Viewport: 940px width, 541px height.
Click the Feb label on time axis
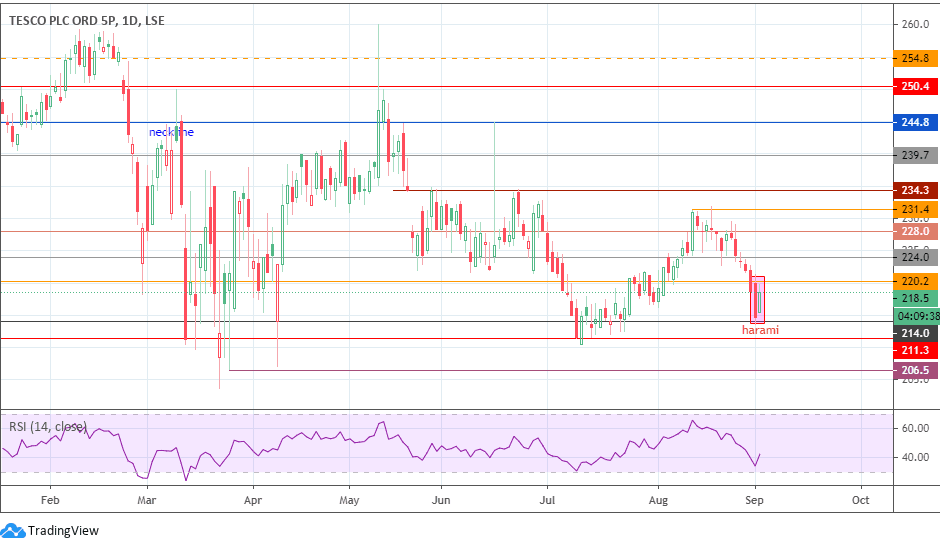(50, 500)
